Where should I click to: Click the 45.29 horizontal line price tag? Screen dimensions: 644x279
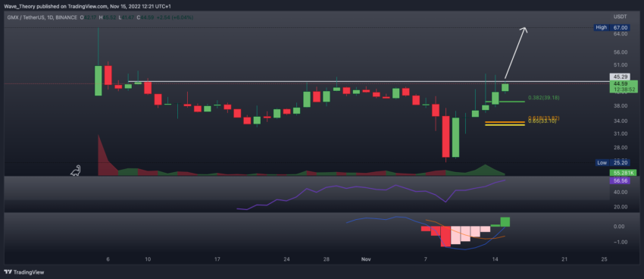pos(619,77)
